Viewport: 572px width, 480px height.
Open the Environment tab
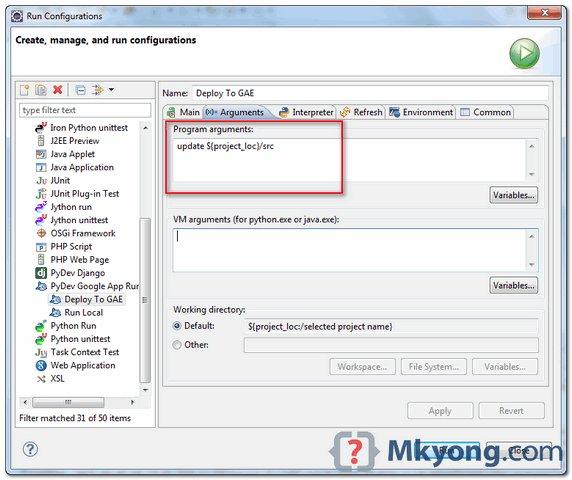[421, 112]
